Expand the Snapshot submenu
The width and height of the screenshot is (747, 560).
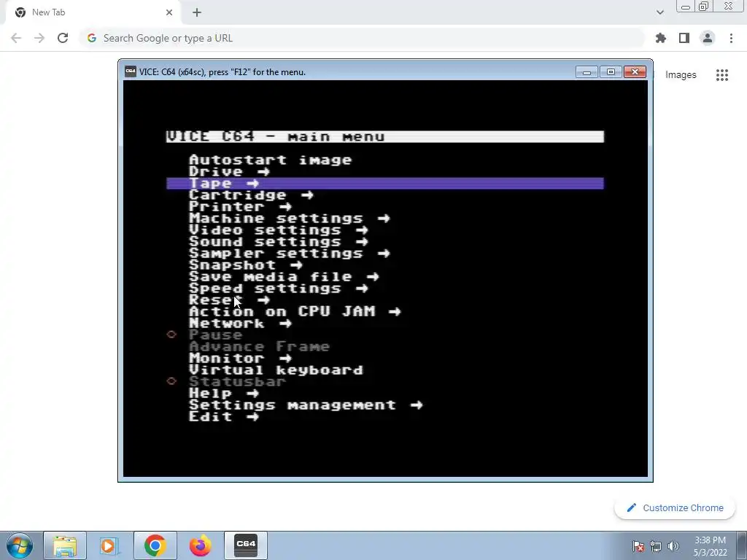(245, 265)
